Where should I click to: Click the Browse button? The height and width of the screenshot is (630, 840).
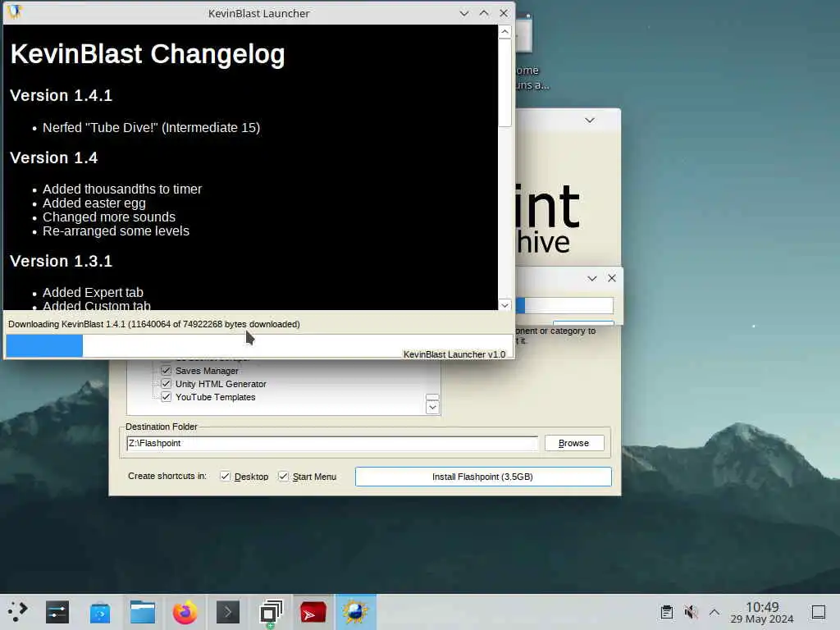pyautogui.click(x=573, y=443)
